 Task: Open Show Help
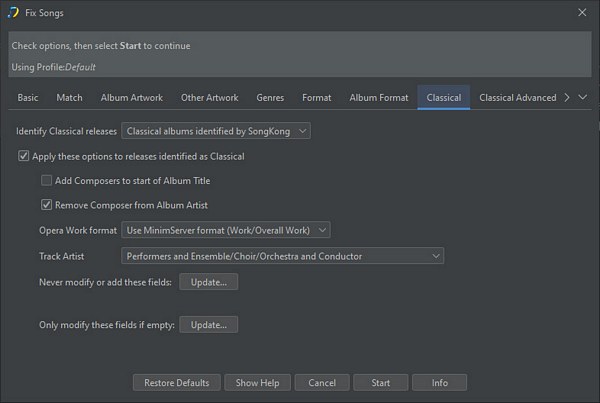[x=257, y=382]
